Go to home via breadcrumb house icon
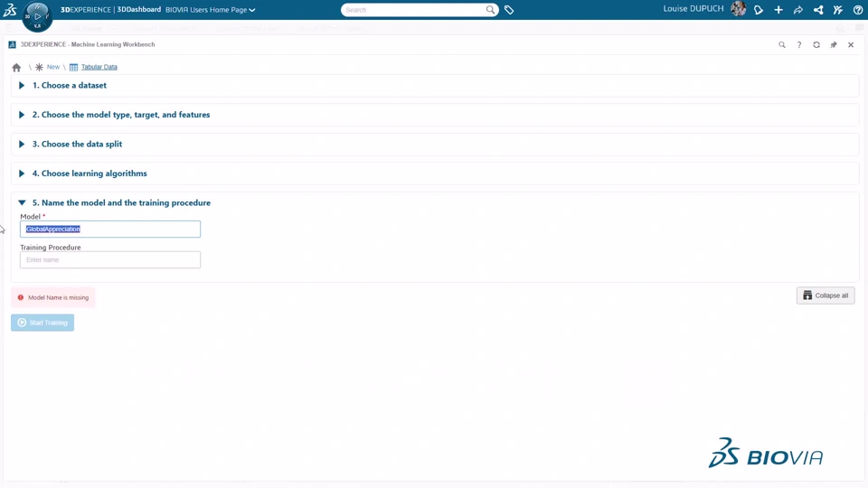Viewport: 868px width, 488px height. [x=16, y=68]
